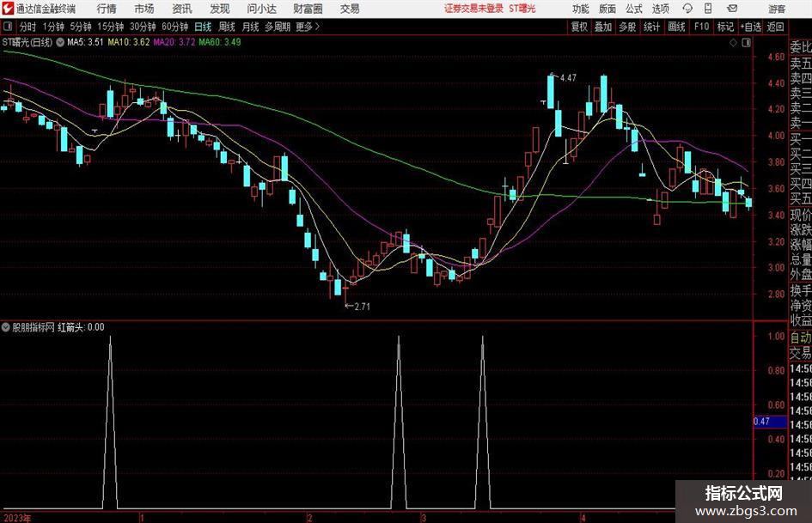Open the 选项 menu
This screenshot has height=523, width=812.
point(660,9)
